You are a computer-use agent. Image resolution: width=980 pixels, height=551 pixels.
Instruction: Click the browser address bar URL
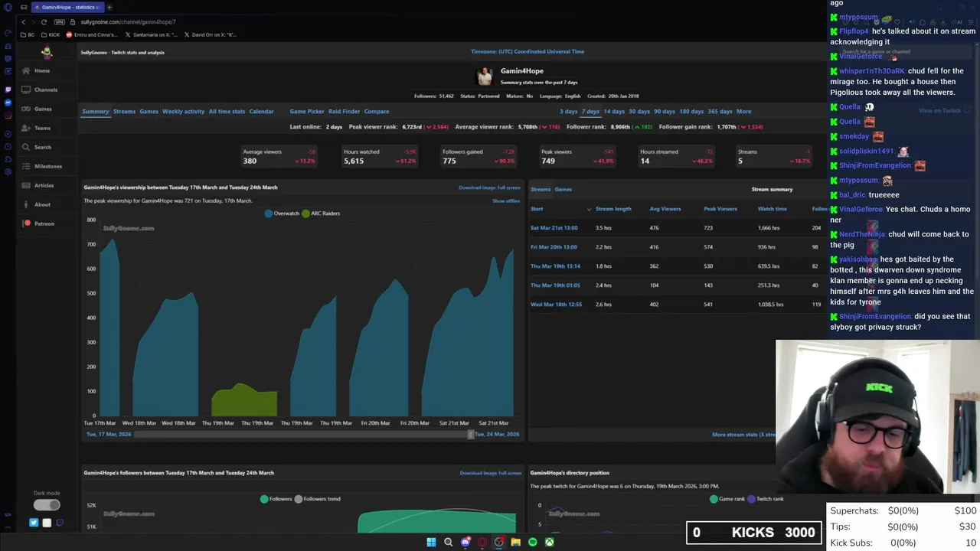tap(129, 22)
